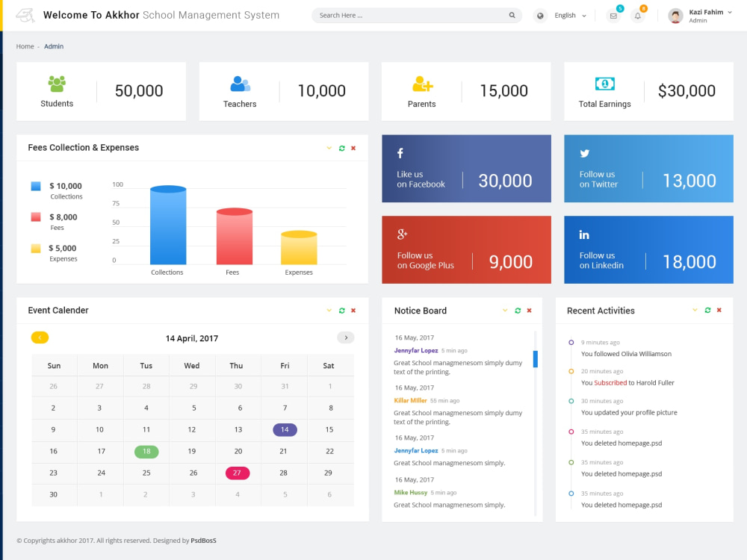
Task: Click the green Students group icon
Action: coord(57,84)
